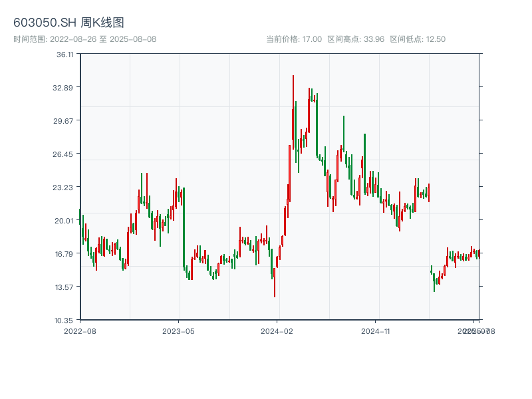Click the 16.79 price axis label
The height and width of the screenshot is (399, 532).
(x=65, y=254)
